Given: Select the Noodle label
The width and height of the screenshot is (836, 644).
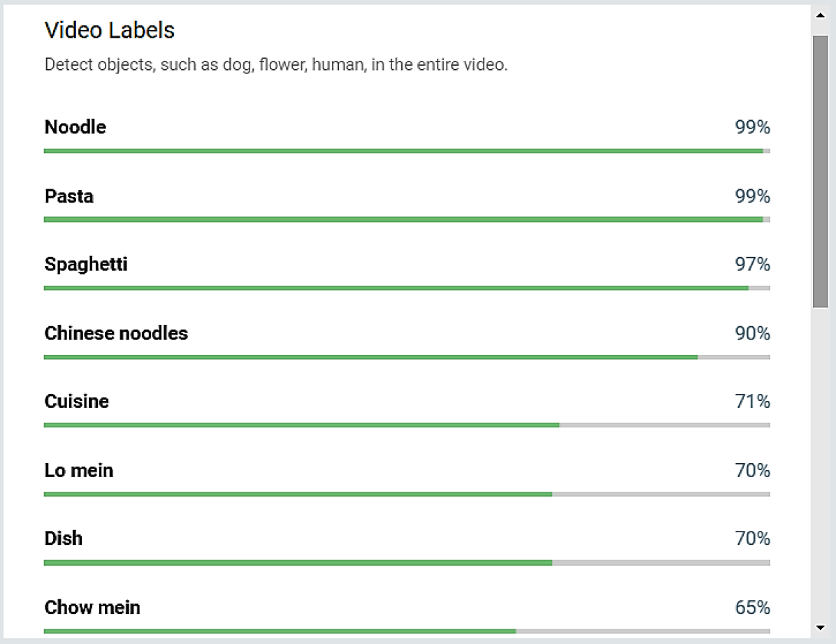Looking at the screenshot, I should (x=75, y=127).
